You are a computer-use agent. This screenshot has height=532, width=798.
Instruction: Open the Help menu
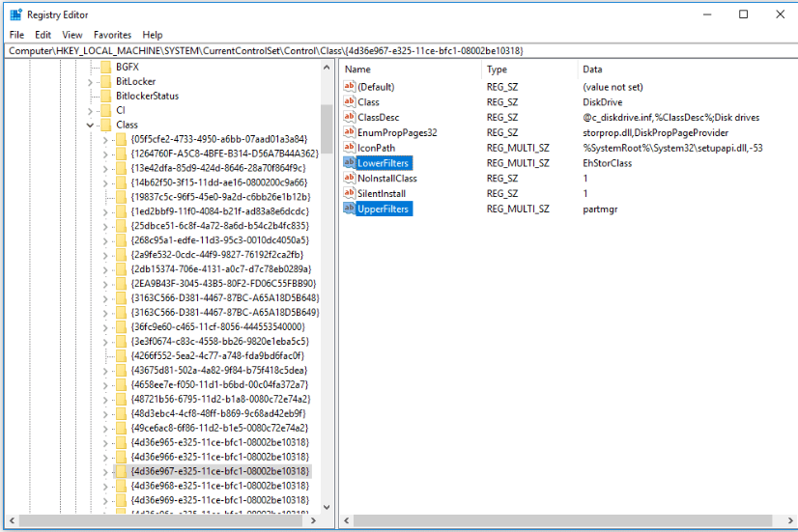tap(153, 35)
